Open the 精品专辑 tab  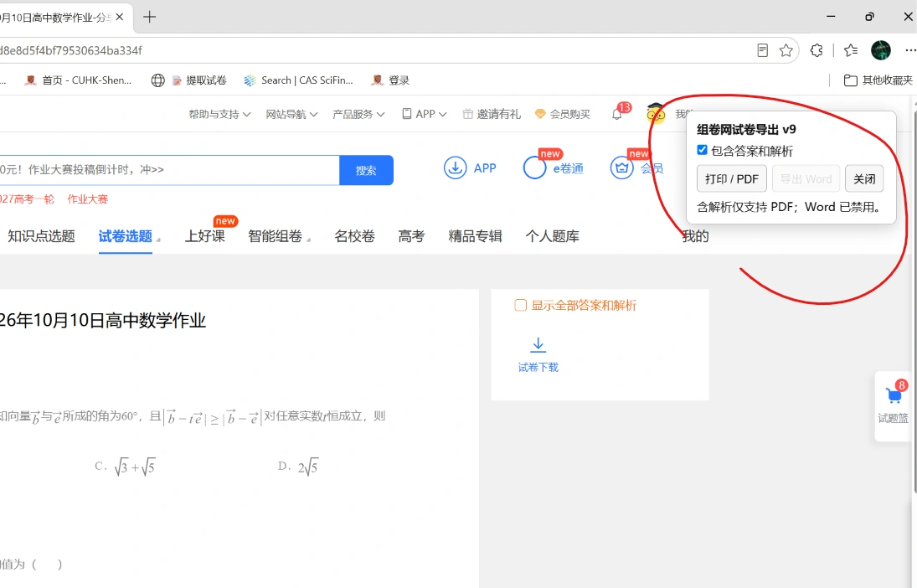475,236
